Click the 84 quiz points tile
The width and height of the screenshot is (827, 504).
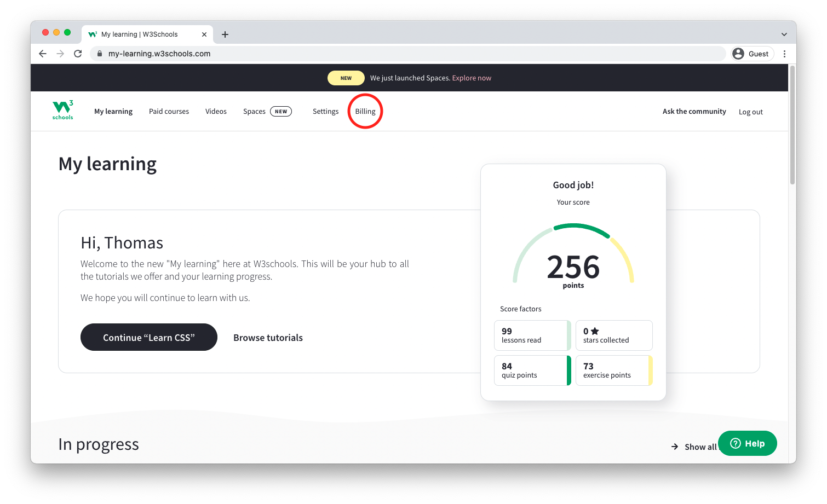pyautogui.click(x=532, y=370)
